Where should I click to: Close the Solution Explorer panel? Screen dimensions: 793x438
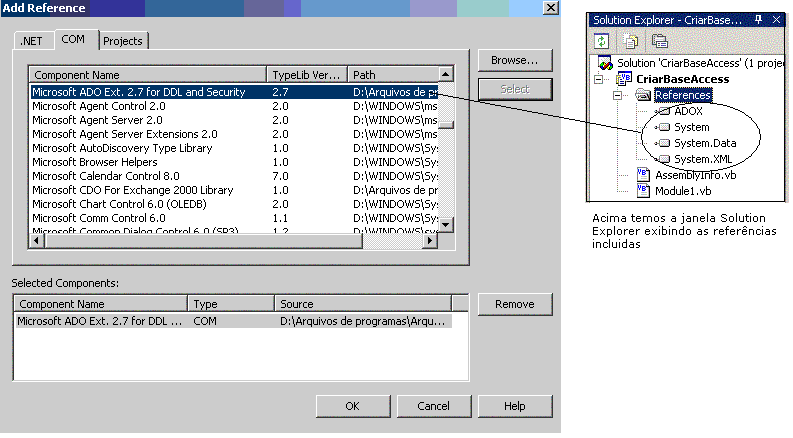[776, 20]
